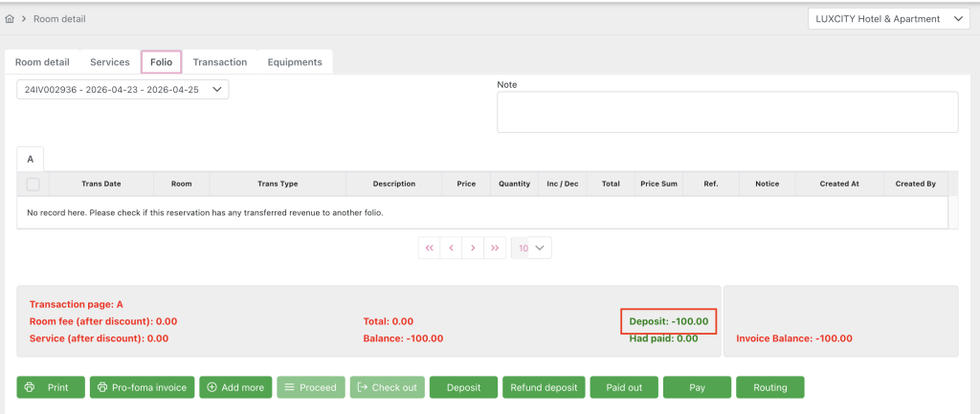
Task: Go to the previous page of records
Action: (451, 248)
